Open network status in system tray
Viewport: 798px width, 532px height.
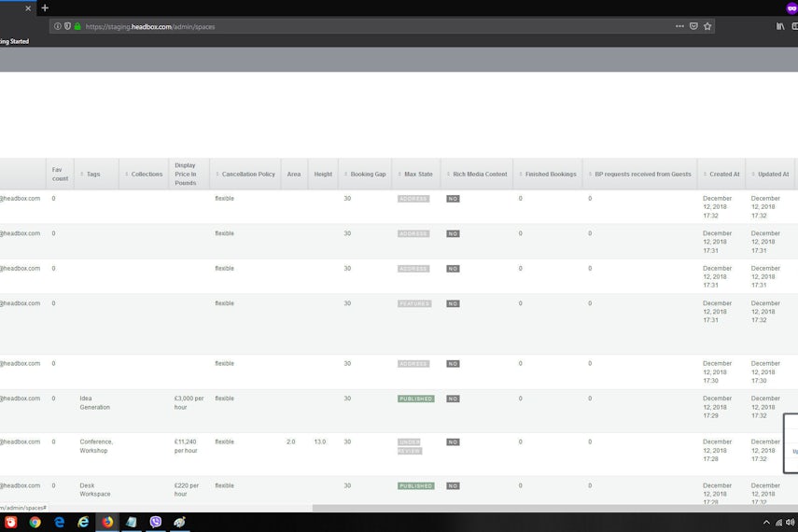pos(778,523)
